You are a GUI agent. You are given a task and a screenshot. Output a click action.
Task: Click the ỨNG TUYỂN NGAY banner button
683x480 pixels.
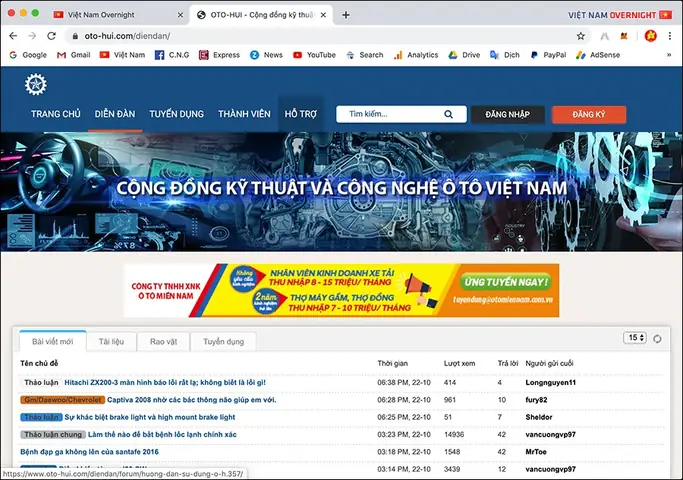506,282
